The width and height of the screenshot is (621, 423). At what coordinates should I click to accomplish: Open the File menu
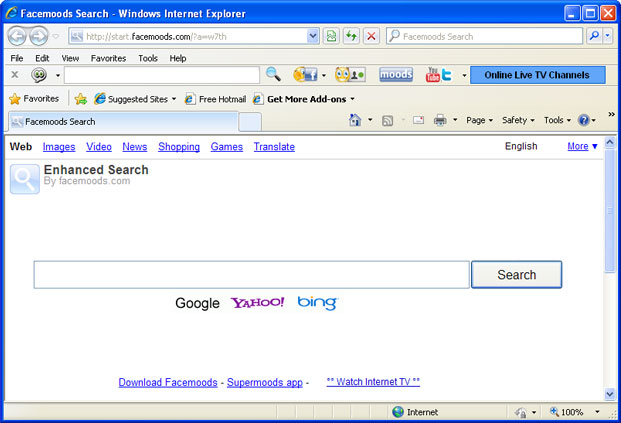pos(17,58)
